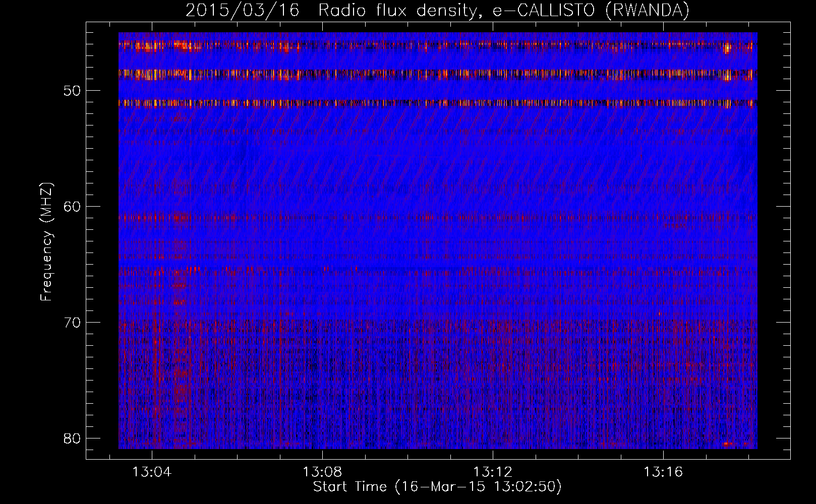Select the 13:12 time axis label
The width and height of the screenshot is (816, 504).
[x=493, y=472]
